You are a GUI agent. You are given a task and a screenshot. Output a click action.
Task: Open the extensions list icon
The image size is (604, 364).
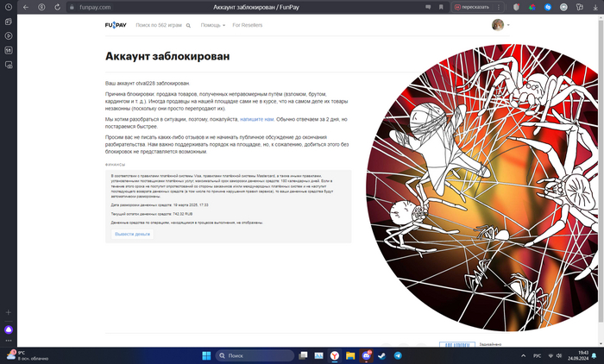579,7
